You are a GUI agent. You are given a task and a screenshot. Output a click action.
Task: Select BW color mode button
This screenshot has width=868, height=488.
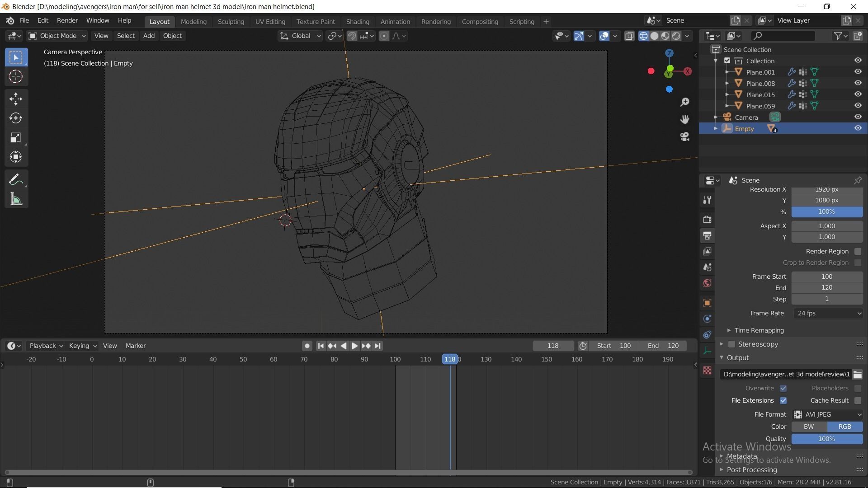[x=809, y=427]
